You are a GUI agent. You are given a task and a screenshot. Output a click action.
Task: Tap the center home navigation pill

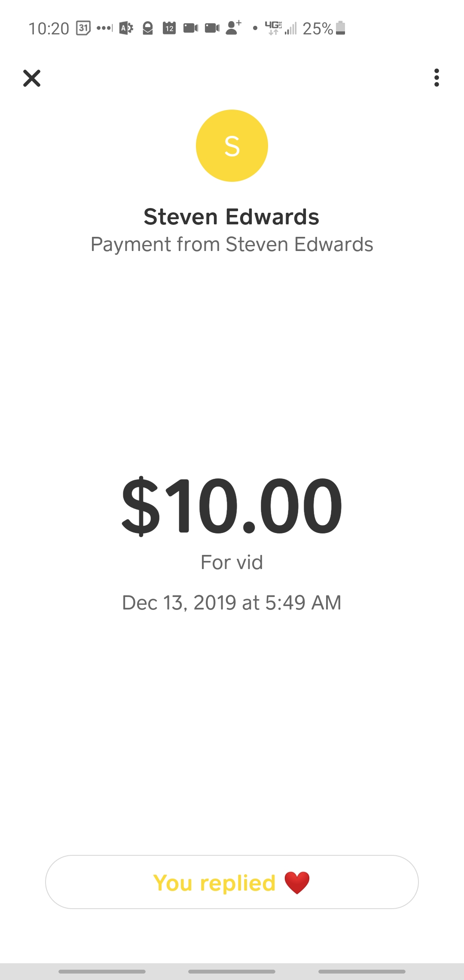pyautogui.click(x=232, y=971)
